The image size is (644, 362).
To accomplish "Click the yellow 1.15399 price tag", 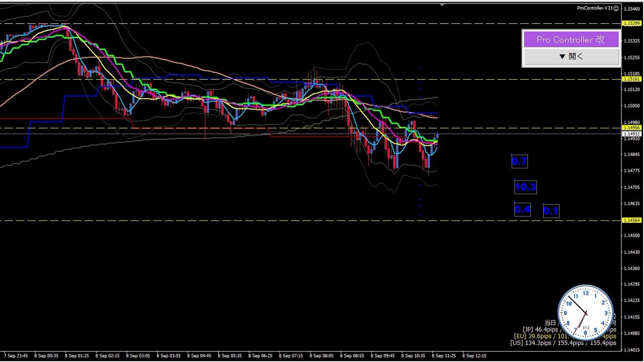I will point(632,23).
